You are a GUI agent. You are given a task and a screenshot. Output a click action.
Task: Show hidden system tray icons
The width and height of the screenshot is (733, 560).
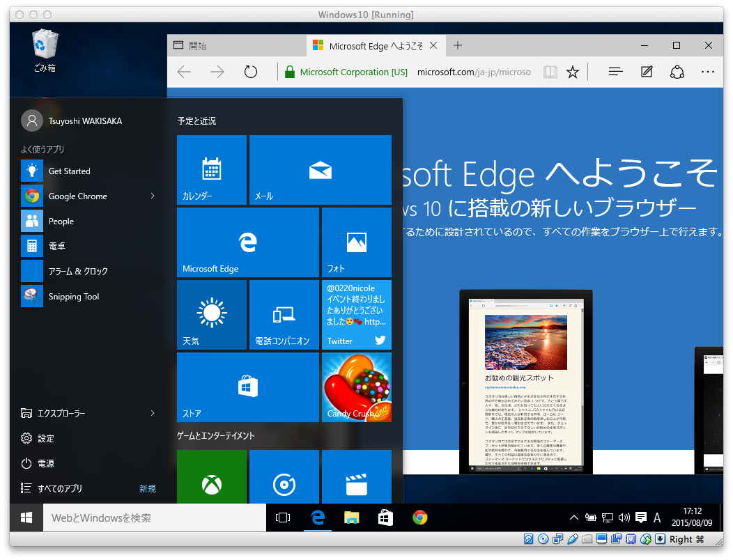coord(574,518)
